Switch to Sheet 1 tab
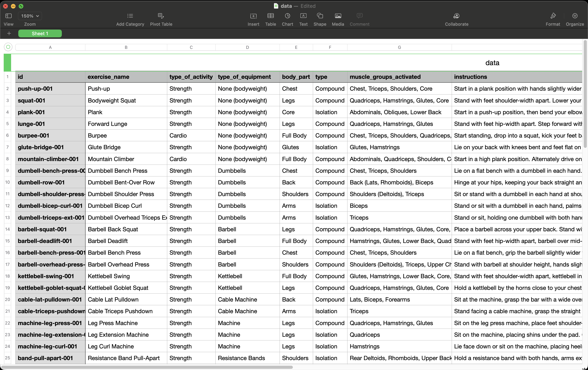 40,33
